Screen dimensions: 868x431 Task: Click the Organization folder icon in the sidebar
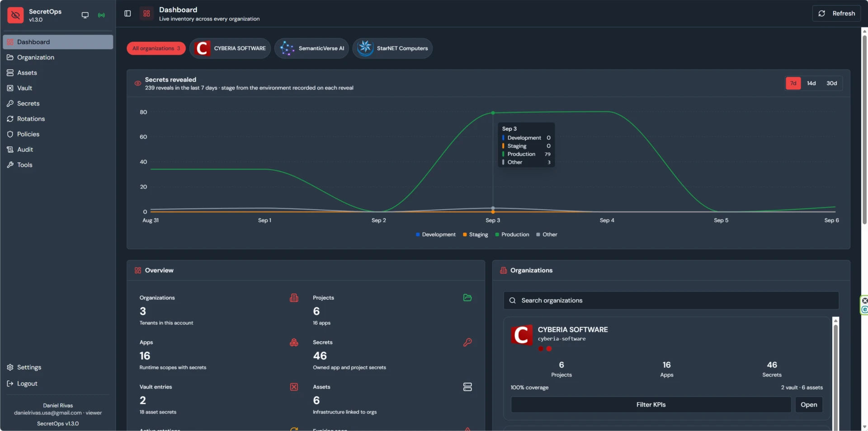point(10,57)
